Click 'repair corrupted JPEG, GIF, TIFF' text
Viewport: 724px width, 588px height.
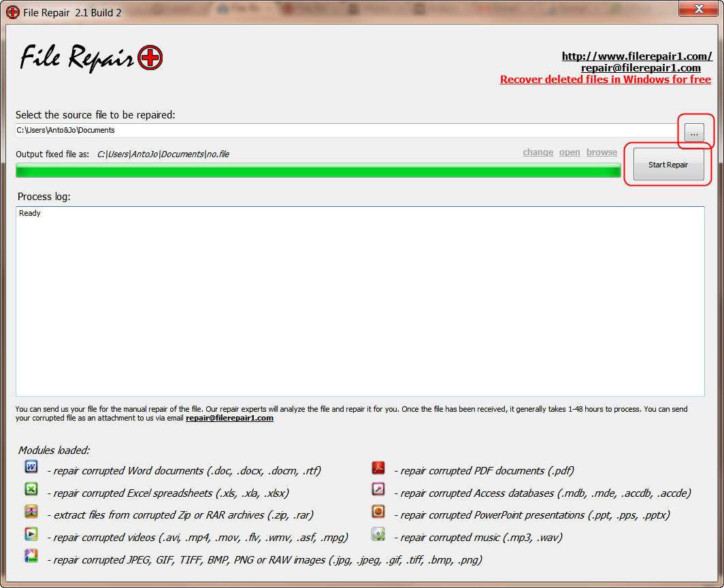point(265,560)
